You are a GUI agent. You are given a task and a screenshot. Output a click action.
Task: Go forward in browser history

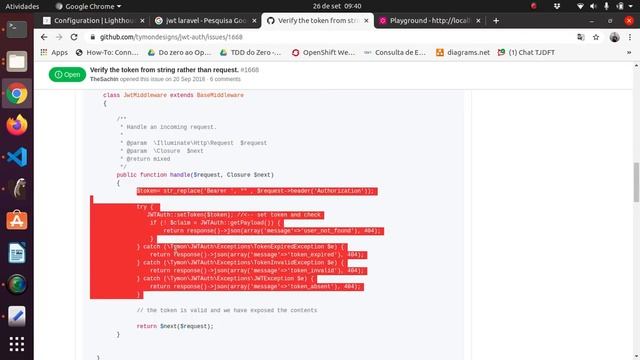point(59,37)
